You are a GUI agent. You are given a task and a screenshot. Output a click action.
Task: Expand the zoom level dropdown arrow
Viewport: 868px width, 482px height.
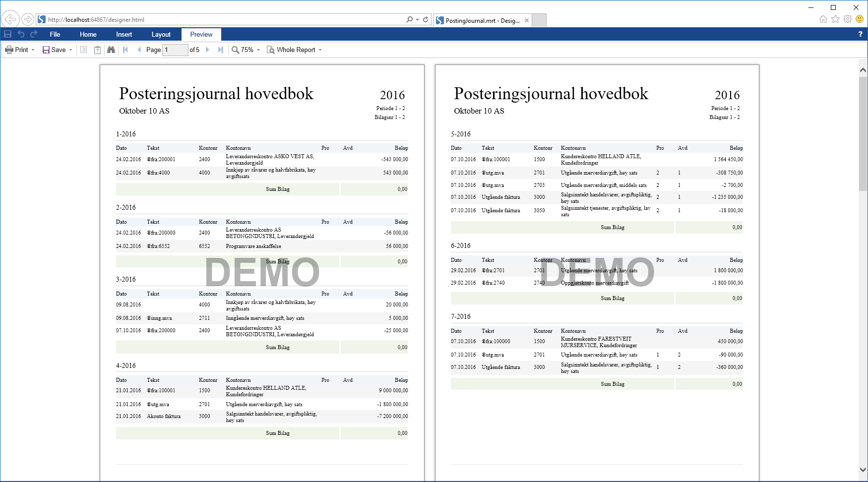click(258, 50)
